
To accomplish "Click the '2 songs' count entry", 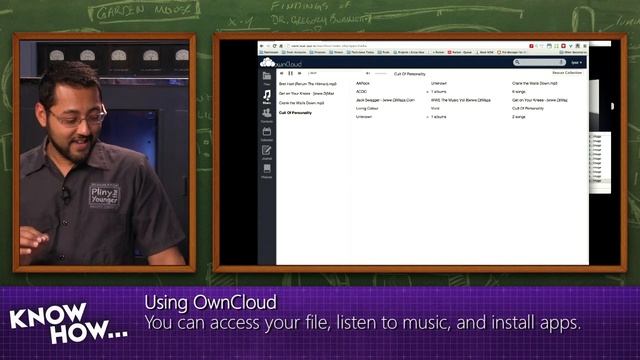I will point(519,117).
